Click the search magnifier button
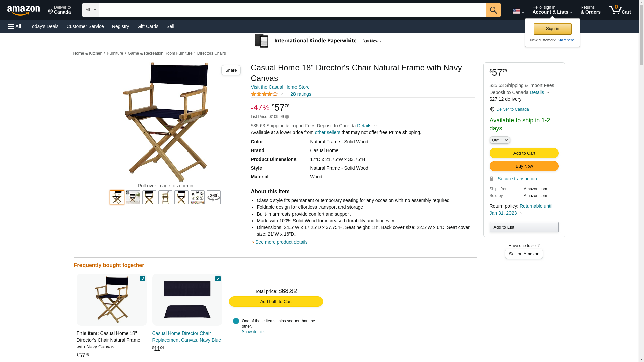Image resolution: width=644 pixels, height=362 pixels. pyautogui.click(x=493, y=10)
